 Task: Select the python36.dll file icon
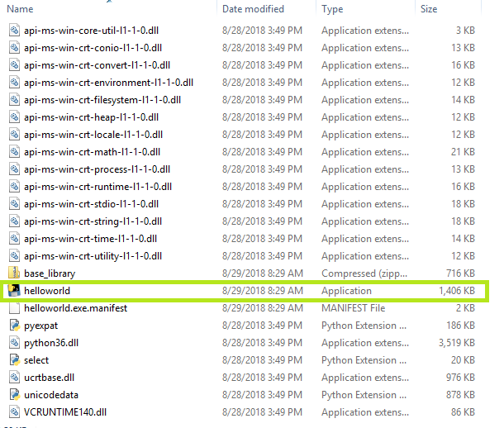point(14,343)
